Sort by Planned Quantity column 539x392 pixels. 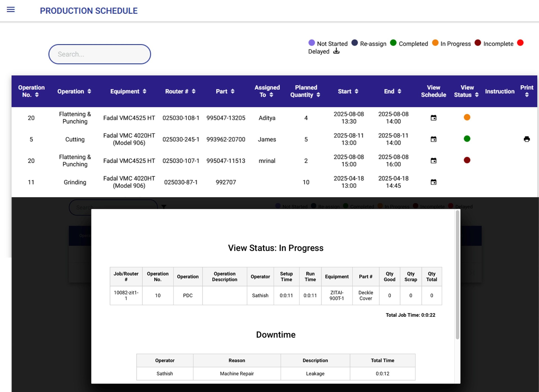306,91
